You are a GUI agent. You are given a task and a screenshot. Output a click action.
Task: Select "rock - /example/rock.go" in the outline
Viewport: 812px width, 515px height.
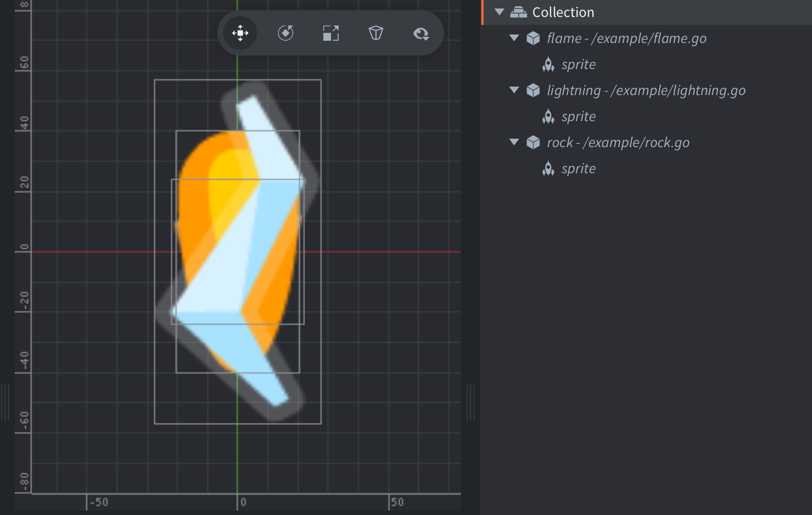tap(618, 143)
